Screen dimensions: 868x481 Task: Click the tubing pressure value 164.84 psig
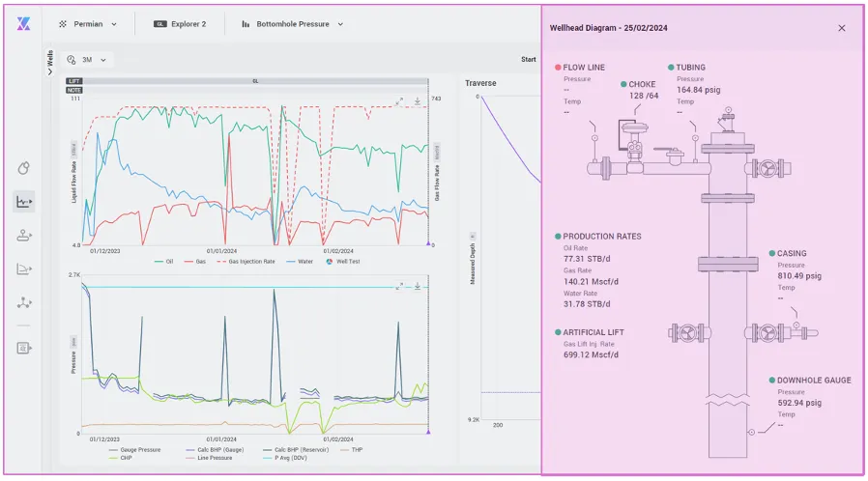(x=699, y=90)
